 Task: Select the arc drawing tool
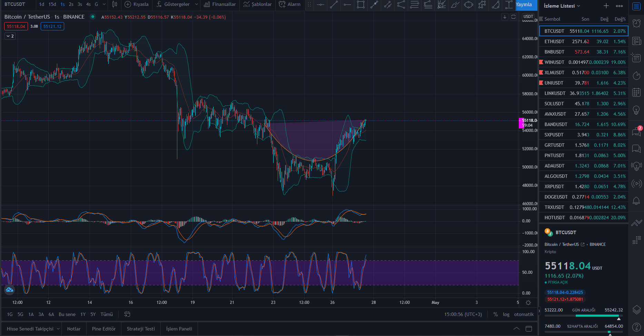pos(495,5)
